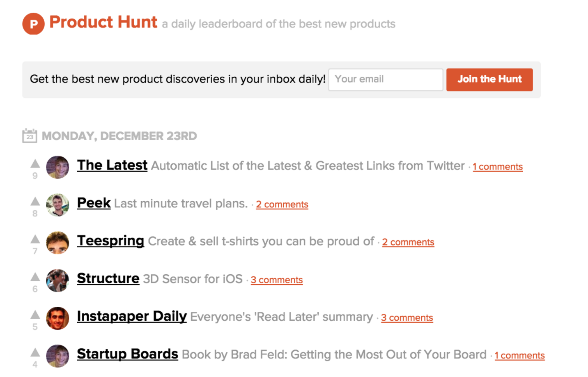Click the Join the Hunt button
Screen dimensions: 588x377
click(489, 80)
